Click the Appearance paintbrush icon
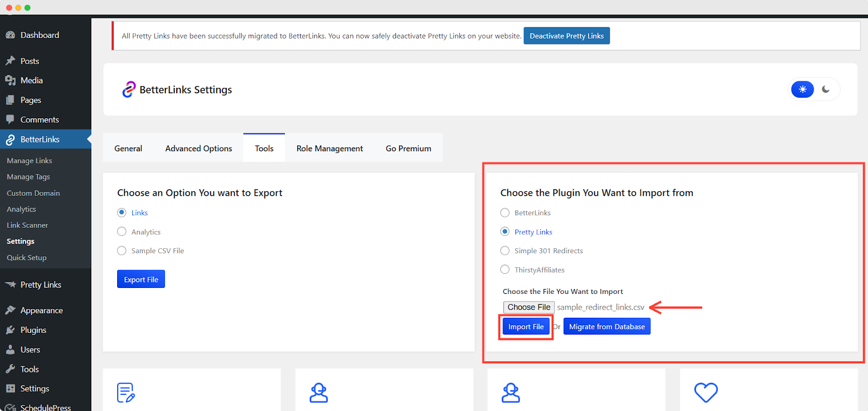 click(x=10, y=310)
